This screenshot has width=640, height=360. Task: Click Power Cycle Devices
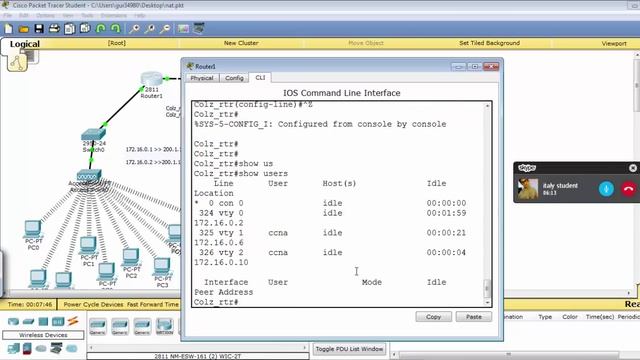point(93,304)
